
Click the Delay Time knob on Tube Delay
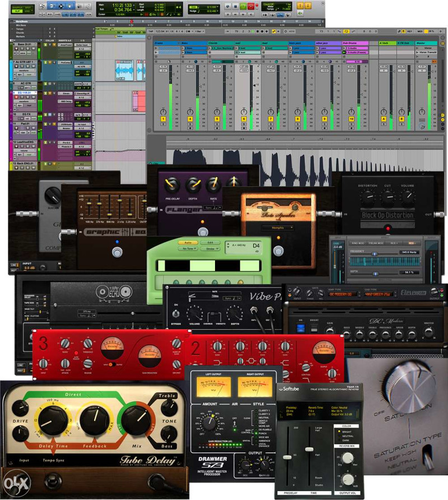[x=53, y=420]
